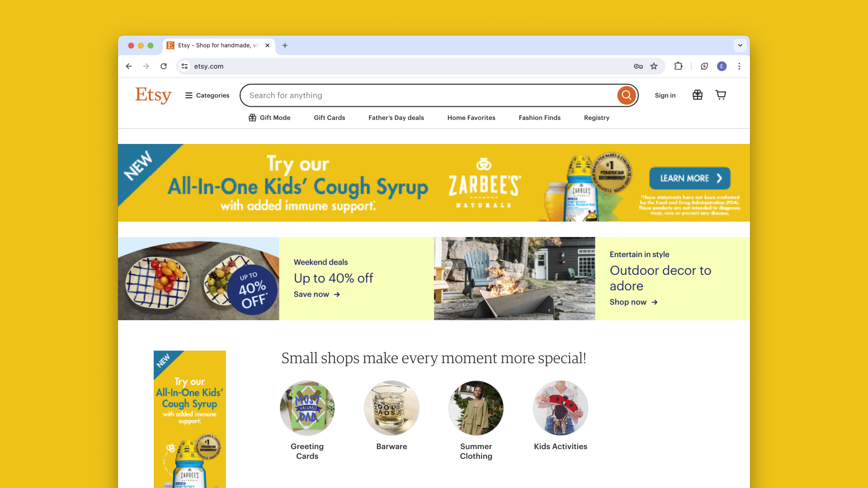This screenshot has height=488, width=868.
Task: Open the Gift Mode nav item
Action: pyautogui.click(x=269, y=118)
